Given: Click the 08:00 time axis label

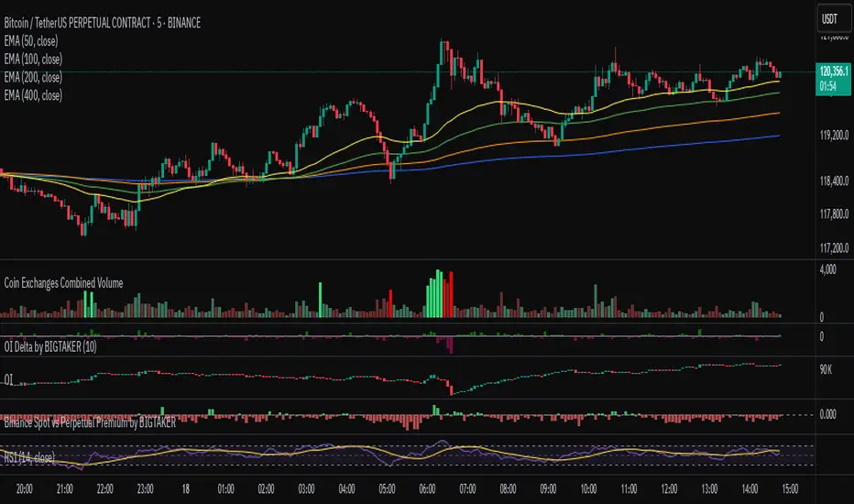Looking at the screenshot, I should coord(508,488).
